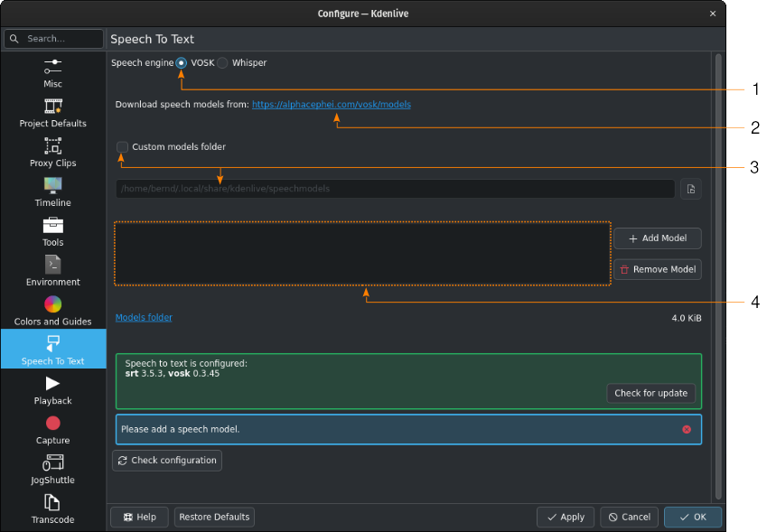Open the alphacephei vosk models link
This screenshot has height=532, width=767.
click(332, 104)
